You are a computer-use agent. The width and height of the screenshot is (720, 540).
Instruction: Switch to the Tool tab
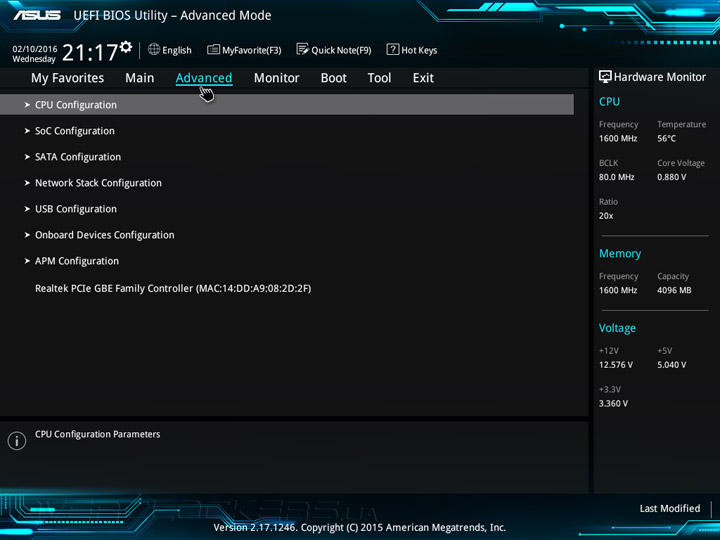[x=379, y=78]
